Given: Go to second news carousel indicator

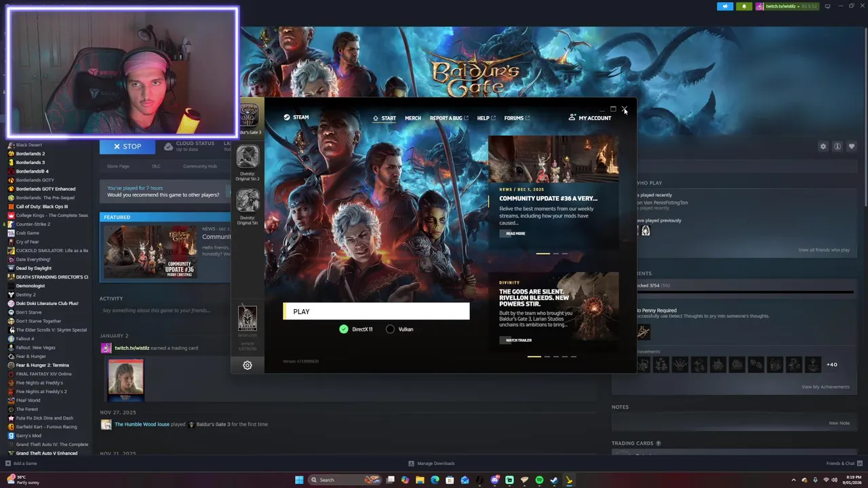Looking at the screenshot, I should [x=556, y=253].
